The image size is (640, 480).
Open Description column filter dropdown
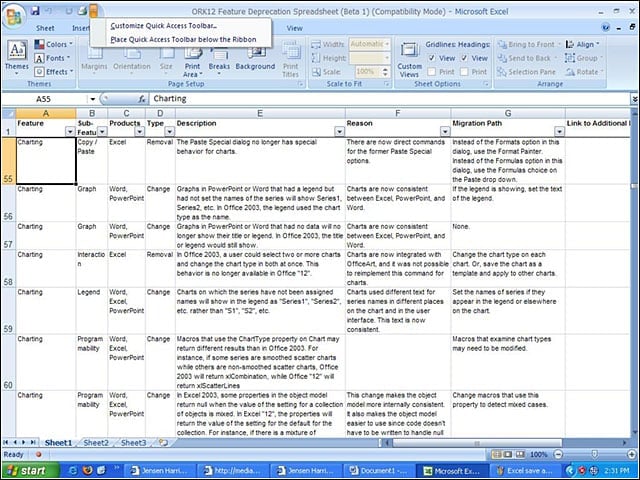[339, 131]
